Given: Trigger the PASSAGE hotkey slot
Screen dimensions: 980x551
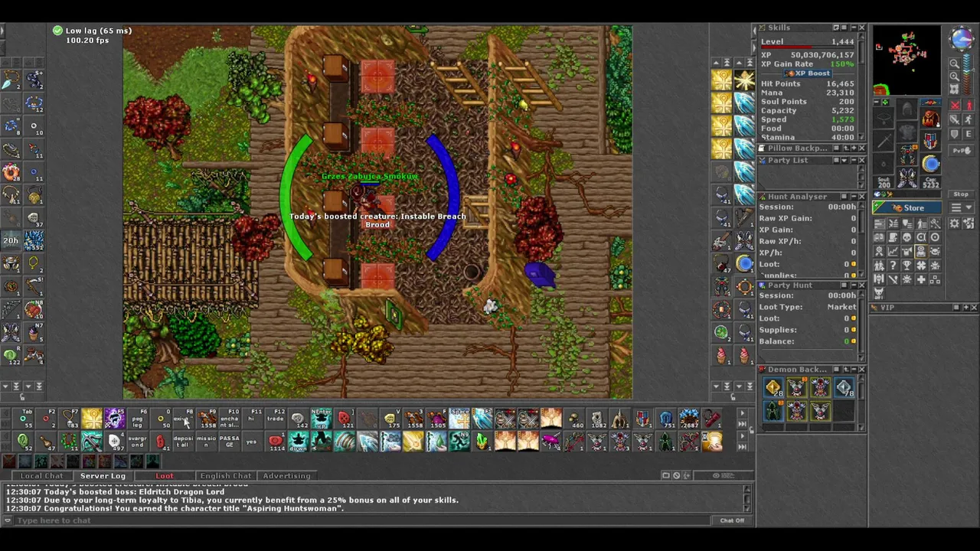Looking at the screenshot, I should tap(229, 442).
